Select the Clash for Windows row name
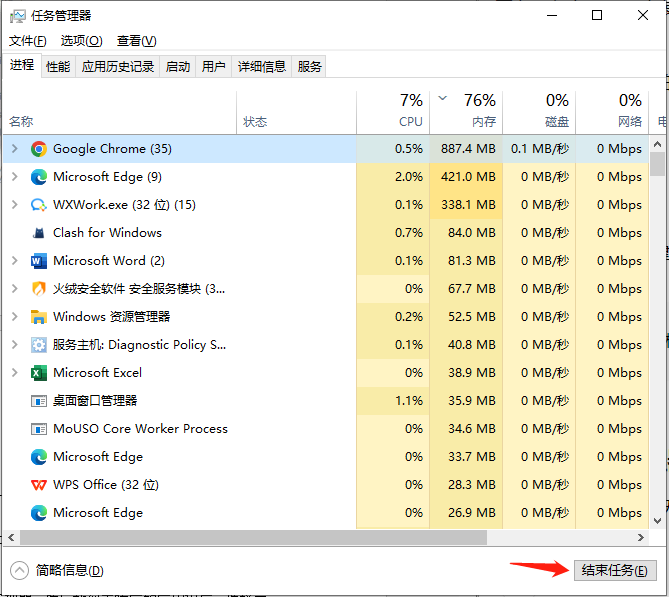Image resolution: width=669 pixels, height=597 pixels. [x=107, y=233]
